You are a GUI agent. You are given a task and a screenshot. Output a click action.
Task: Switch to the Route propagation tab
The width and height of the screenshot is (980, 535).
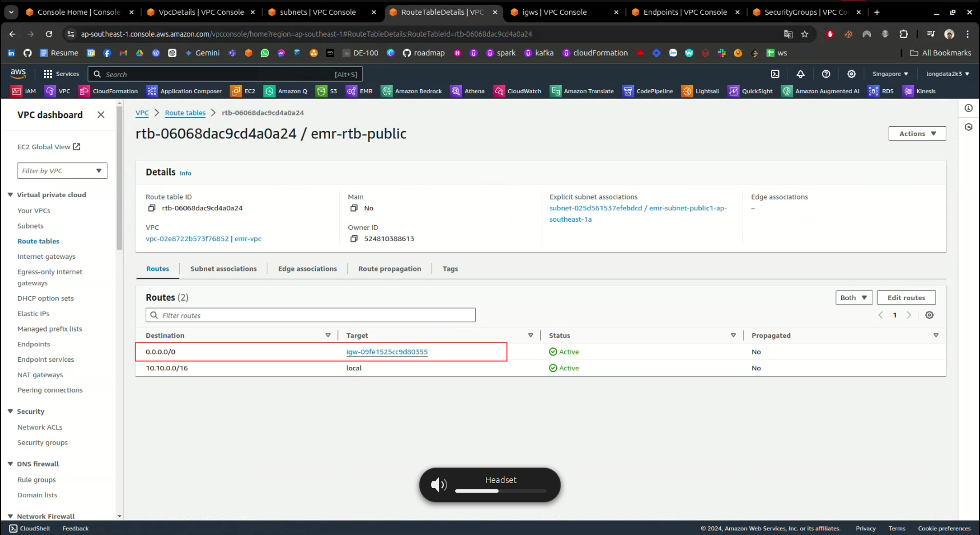coord(389,269)
